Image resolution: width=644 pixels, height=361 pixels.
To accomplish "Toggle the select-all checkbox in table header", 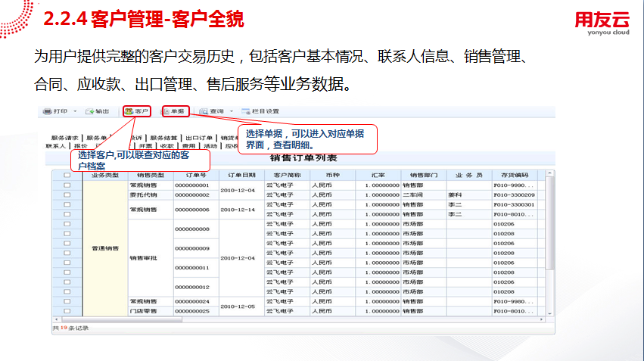I will point(67,175).
